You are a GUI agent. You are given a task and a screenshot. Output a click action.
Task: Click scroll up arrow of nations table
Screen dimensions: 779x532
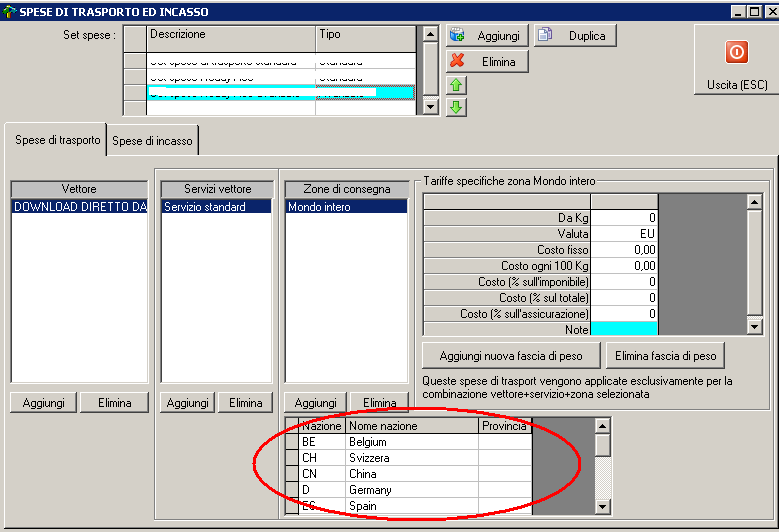tap(602, 426)
